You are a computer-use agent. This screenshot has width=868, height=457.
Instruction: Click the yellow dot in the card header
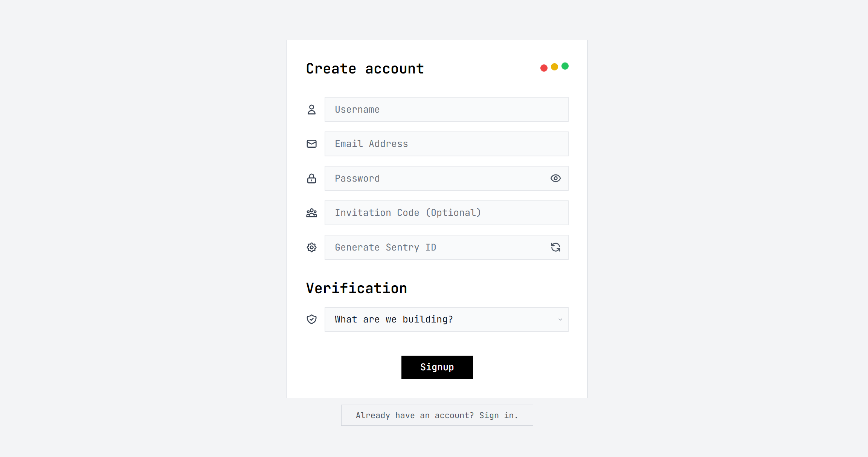tap(554, 67)
